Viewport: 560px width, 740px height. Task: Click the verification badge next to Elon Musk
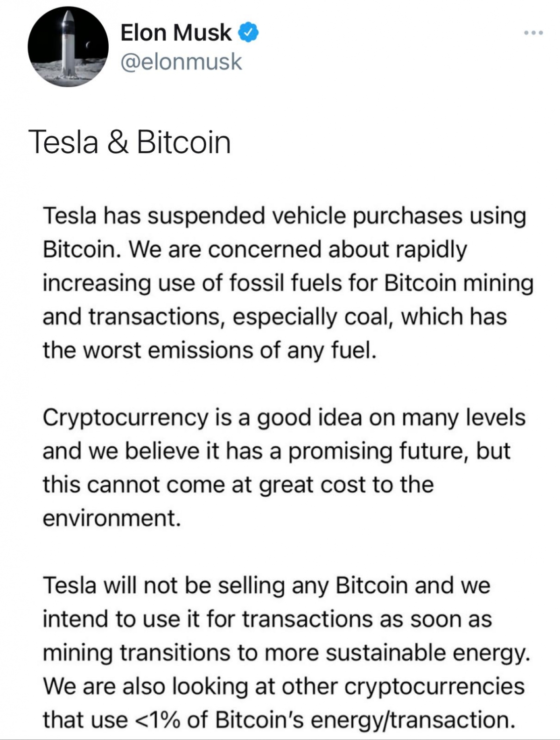pyautogui.click(x=248, y=32)
